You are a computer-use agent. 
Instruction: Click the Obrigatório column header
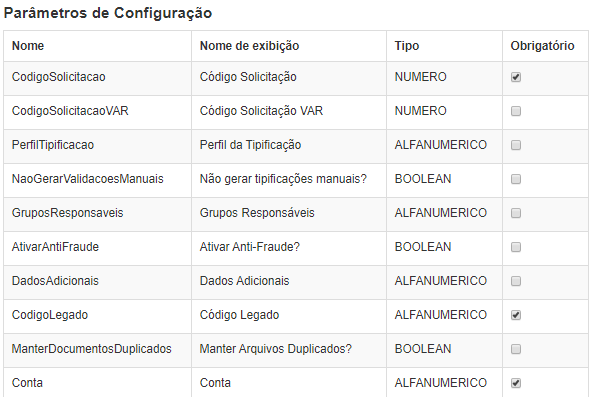point(545,46)
